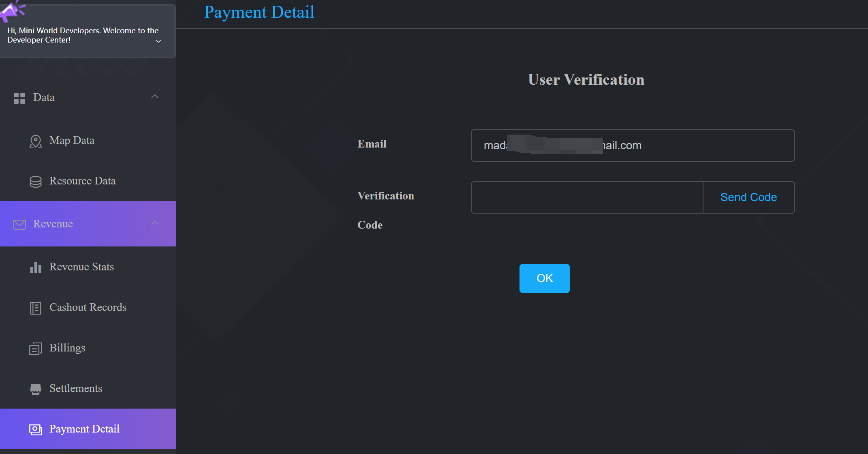Collapse the Revenue section chevron
868x454 pixels.
click(x=155, y=223)
